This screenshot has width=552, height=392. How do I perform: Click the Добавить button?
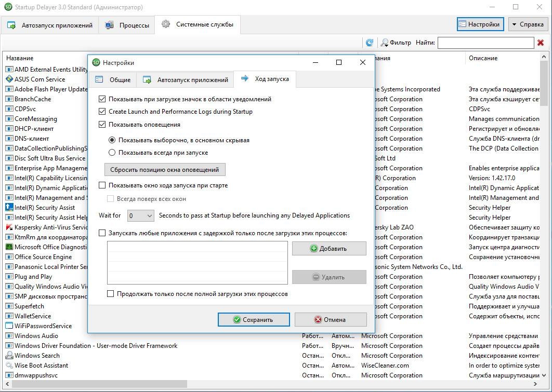coord(329,249)
